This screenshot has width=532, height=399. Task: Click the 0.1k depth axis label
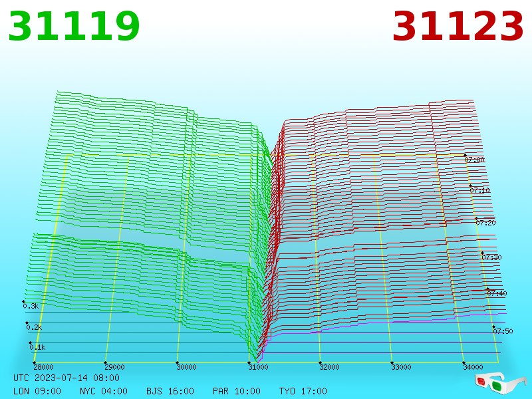pyautogui.click(x=37, y=347)
